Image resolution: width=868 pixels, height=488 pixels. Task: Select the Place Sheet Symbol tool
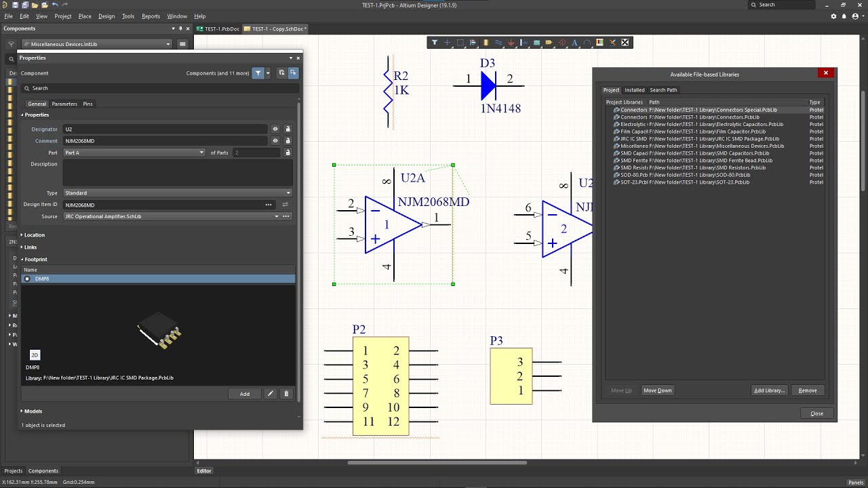pyautogui.click(x=536, y=42)
